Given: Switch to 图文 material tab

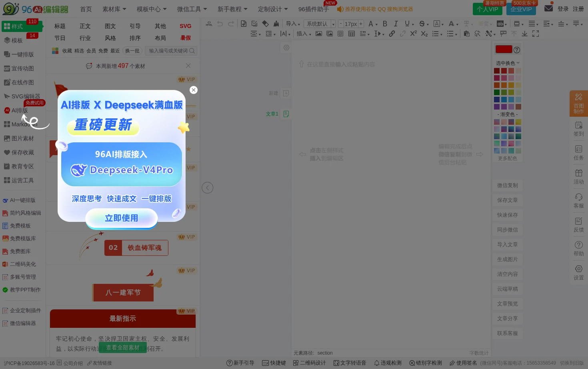Looking at the screenshot, I should click(x=110, y=26).
